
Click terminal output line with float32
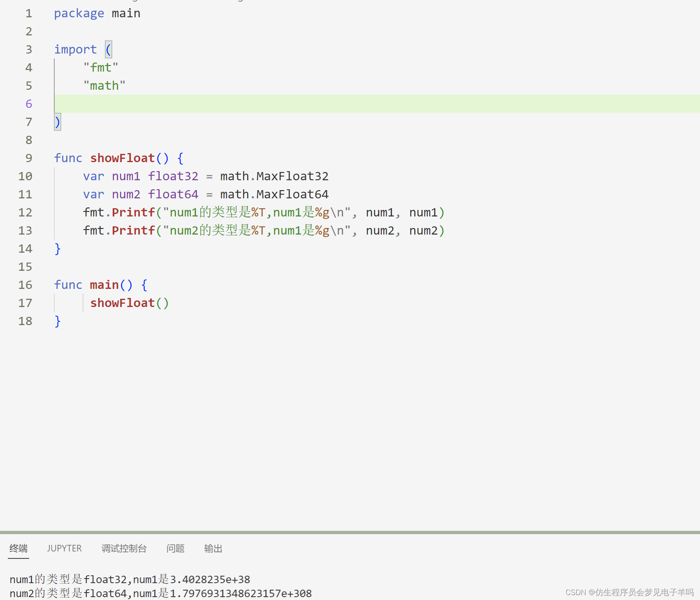[130, 579]
